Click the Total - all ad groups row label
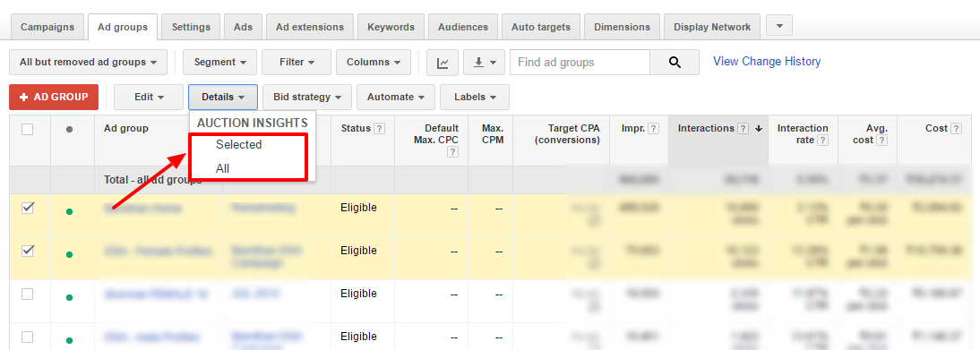The image size is (980, 350). (153, 180)
